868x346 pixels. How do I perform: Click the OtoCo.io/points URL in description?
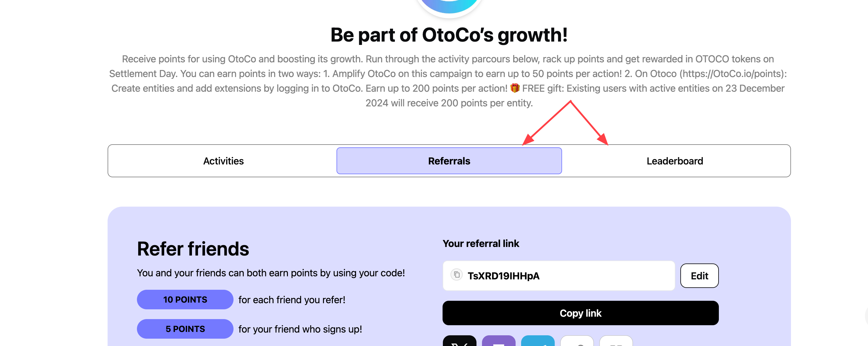pos(730,74)
